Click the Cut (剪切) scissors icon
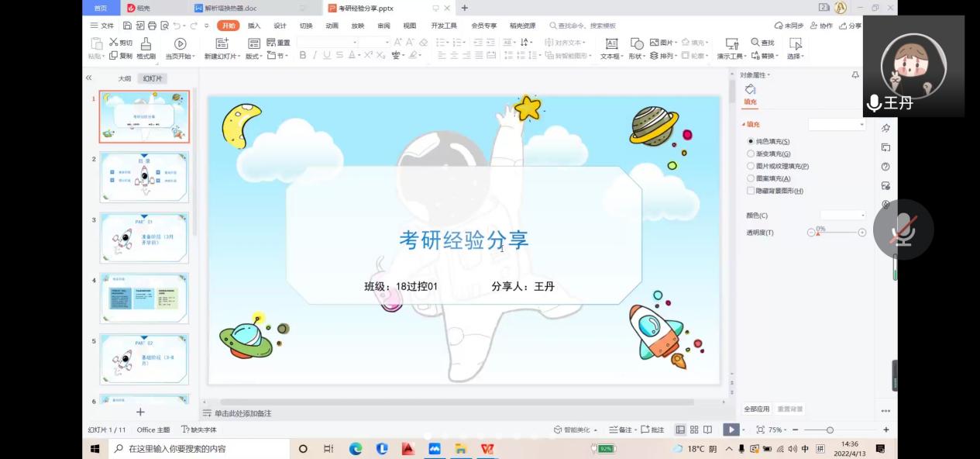The height and width of the screenshot is (459, 980). coord(114,43)
